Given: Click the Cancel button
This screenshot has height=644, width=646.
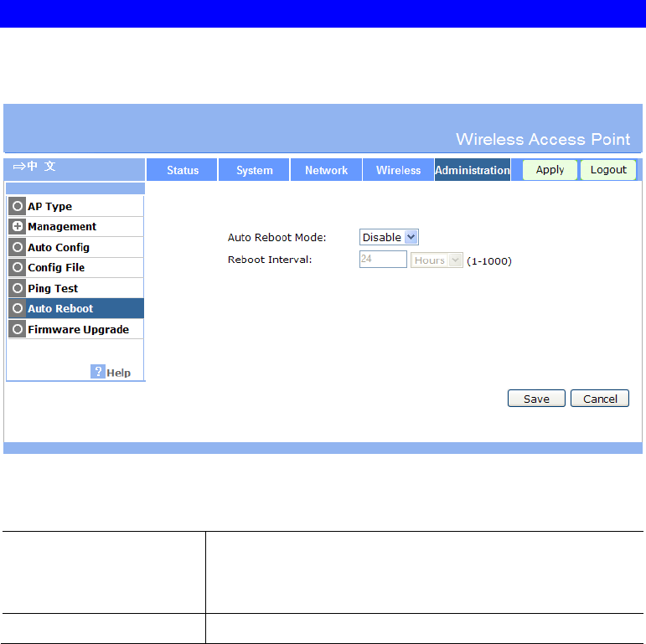Looking at the screenshot, I should [x=600, y=399].
